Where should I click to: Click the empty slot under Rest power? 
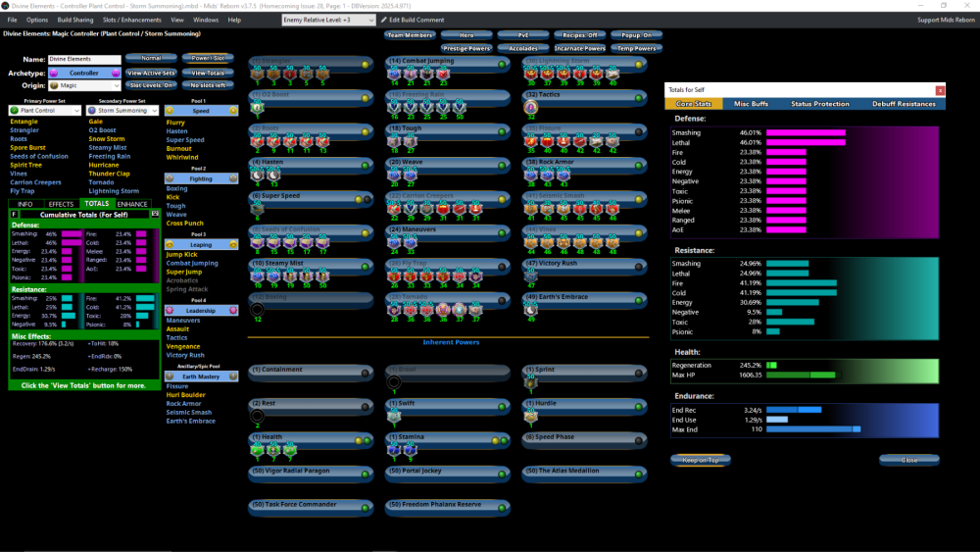click(257, 415)
